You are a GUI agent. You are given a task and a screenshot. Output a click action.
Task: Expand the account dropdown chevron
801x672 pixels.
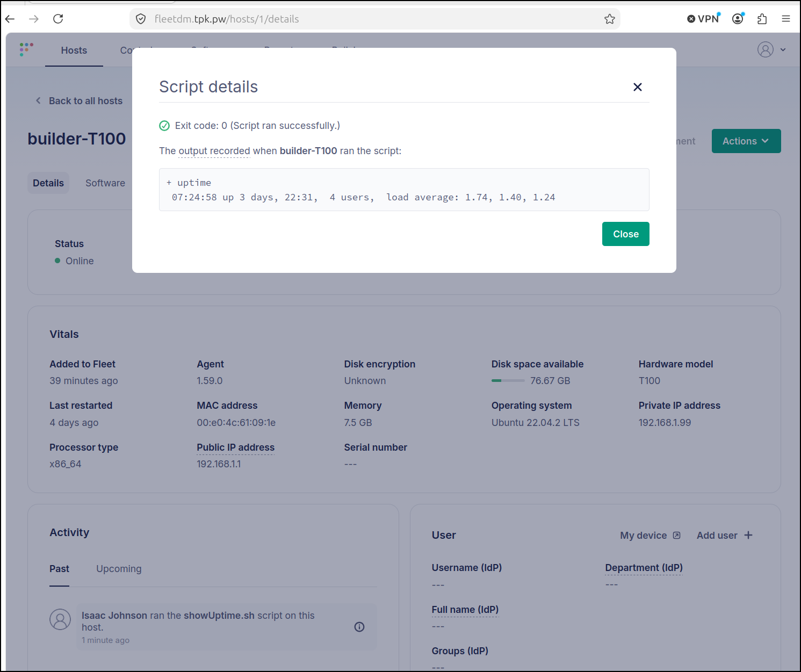(783, 49)
